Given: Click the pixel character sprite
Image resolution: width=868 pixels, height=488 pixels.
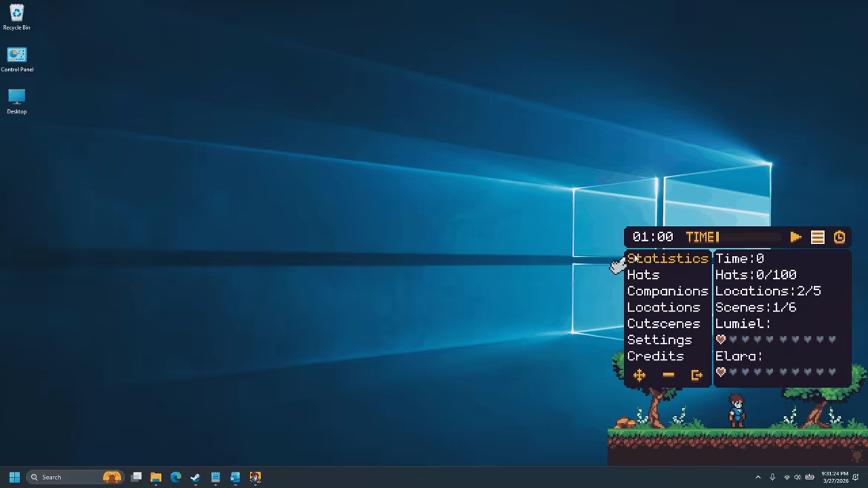Looking at the screenshot, I should [736, 411].
